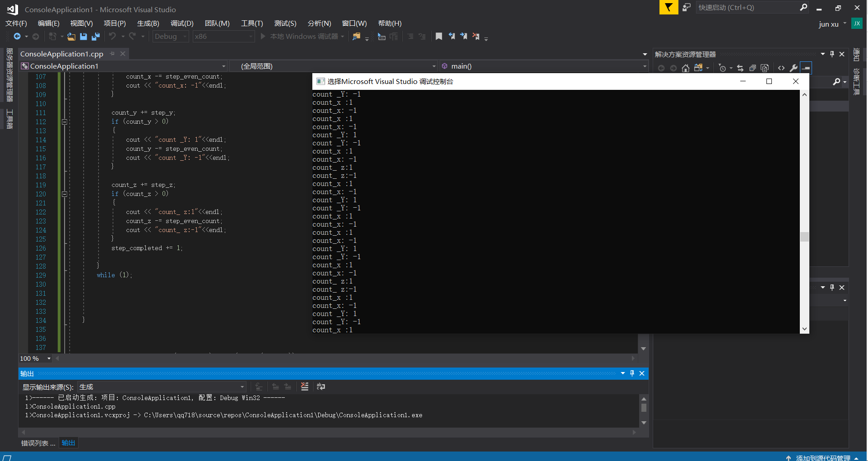868x461 pixels.
Task: Open the 工具箱 toolbox side tab
Action: point(9,119)
